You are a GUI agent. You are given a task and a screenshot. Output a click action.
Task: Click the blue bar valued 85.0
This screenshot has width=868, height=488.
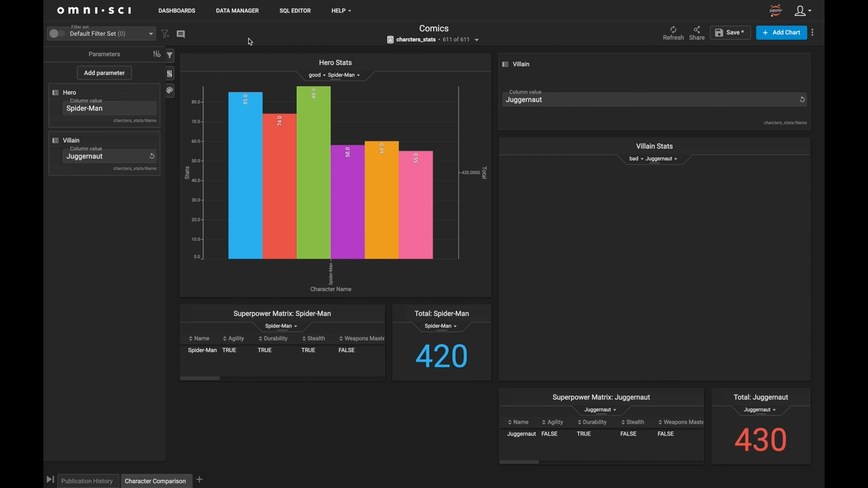click(245, 175)
